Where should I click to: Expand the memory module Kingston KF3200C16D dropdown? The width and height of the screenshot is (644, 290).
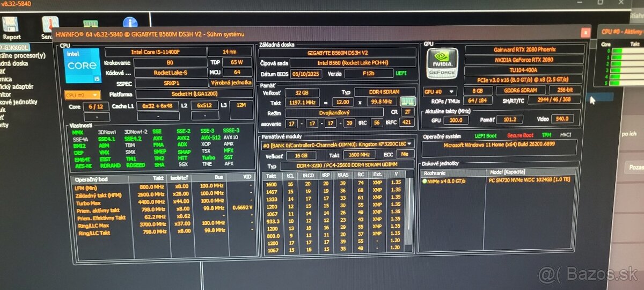coord(338,144)
